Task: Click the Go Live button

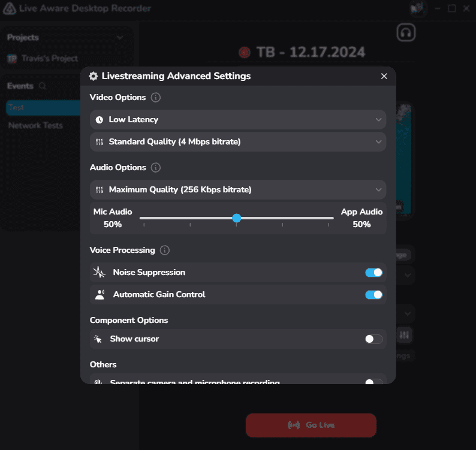Action: click(311, 425)
